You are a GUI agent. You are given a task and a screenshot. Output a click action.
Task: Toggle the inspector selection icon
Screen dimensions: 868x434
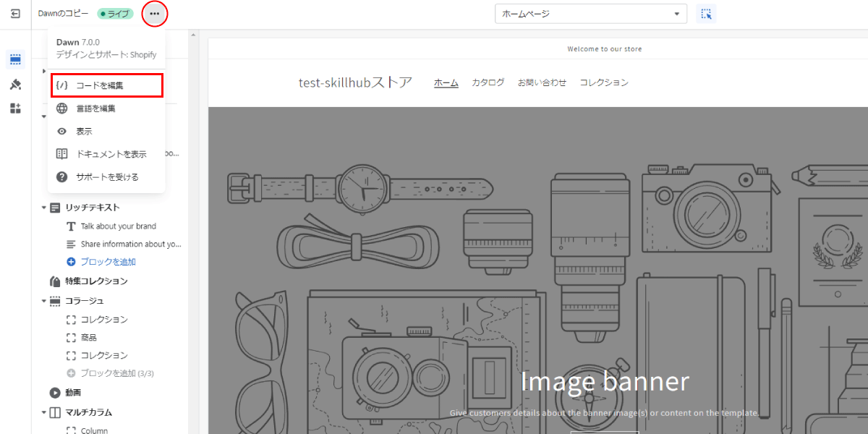pyautogui.click(x=706, y=14)
